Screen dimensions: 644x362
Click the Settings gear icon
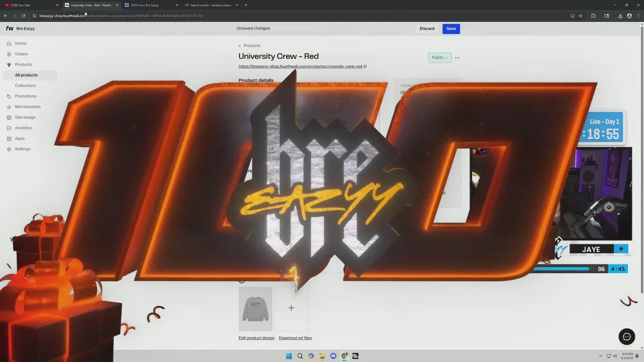(9, 149)
